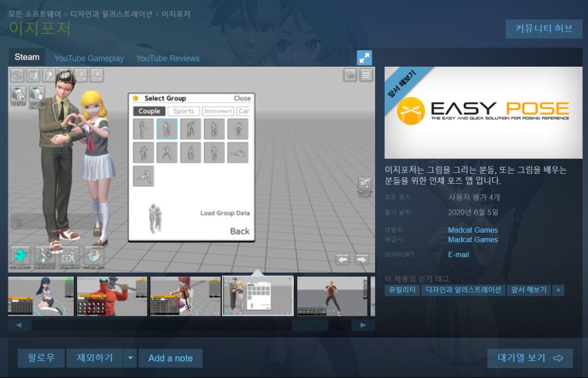Open thumbnail of blue-haired schoolgirl pose
The width and height of the screenshot is (588, 378).
pos(41,296)
